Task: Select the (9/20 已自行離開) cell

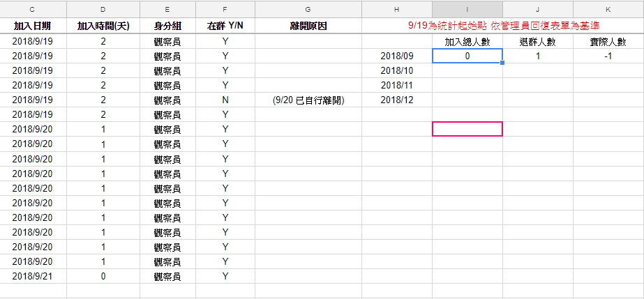Action: [308, 100]
